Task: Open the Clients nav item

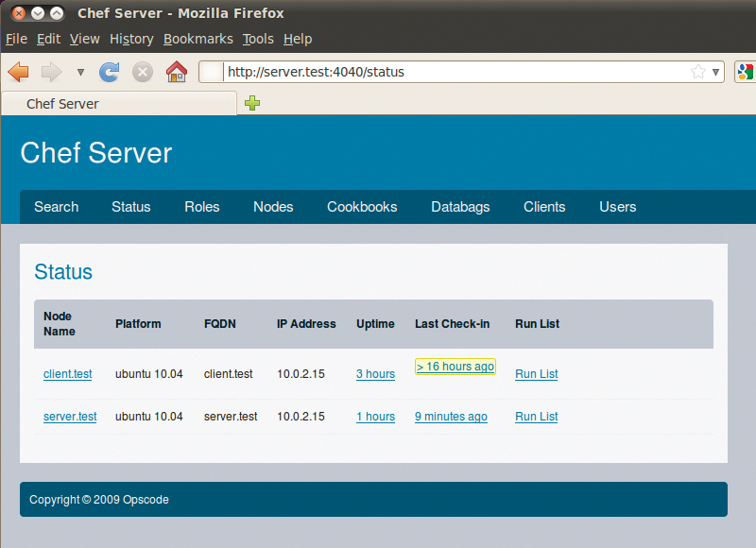Action: coord(544,207)
